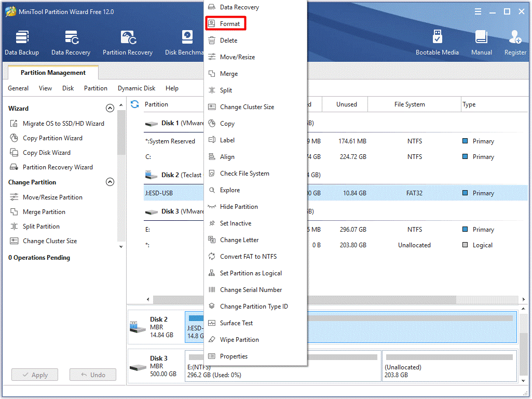Collapse the Change Partition section
This screenshot has height=399, width=532.
[110, 182]
